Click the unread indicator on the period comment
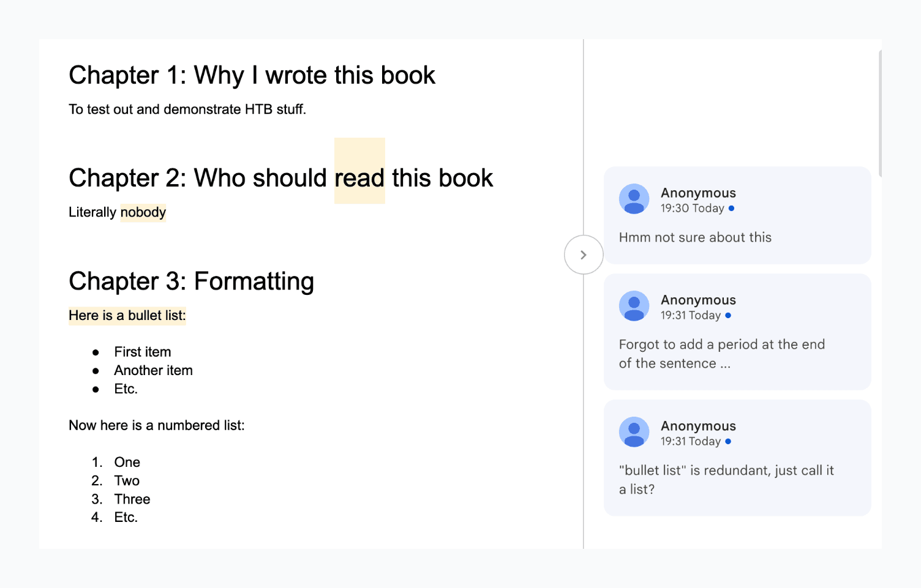Image resolution: width=921 pixels, height=588 pixels. 728,315
